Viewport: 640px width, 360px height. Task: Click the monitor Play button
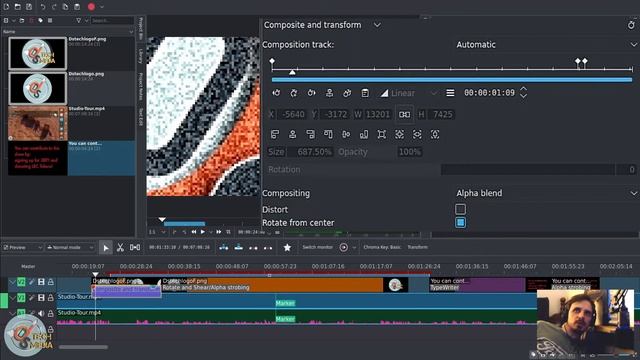point(202,232)
